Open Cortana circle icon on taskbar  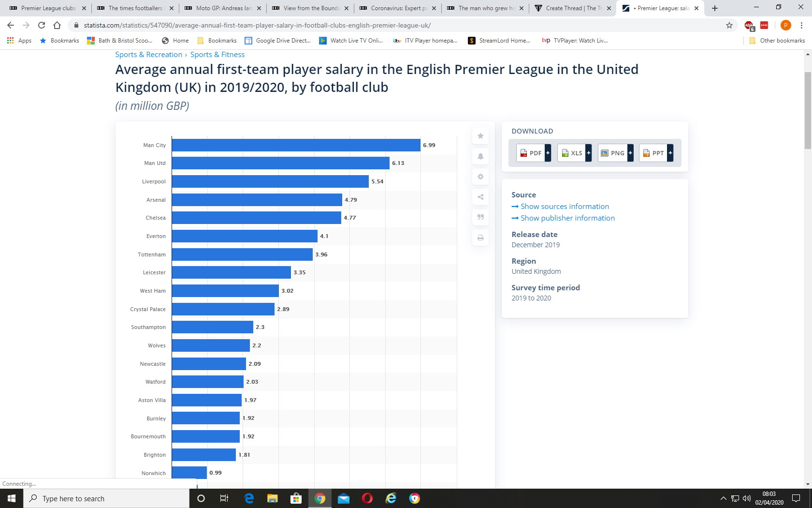(x=201, y=498)
